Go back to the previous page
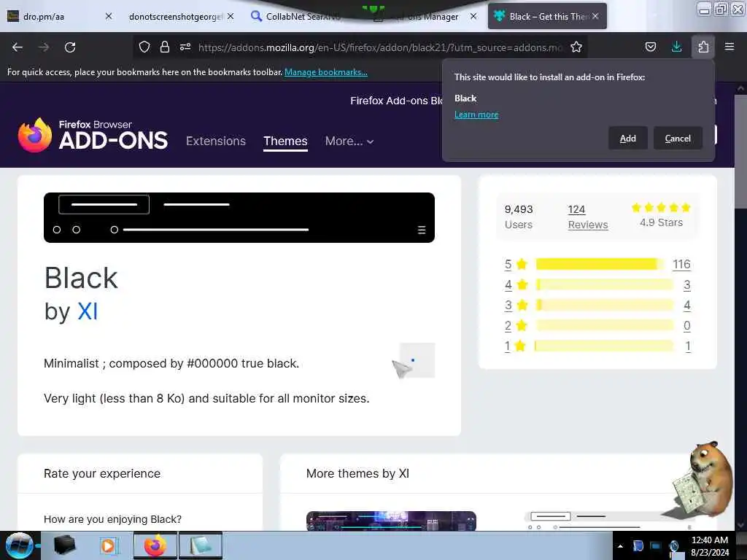This screenshot has width=747, height=560. [18, 47]
